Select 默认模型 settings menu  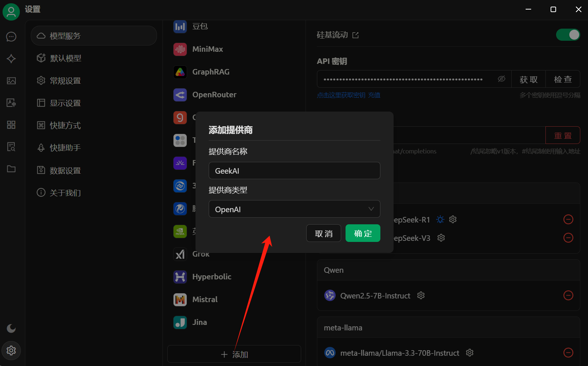pos(94,58)
